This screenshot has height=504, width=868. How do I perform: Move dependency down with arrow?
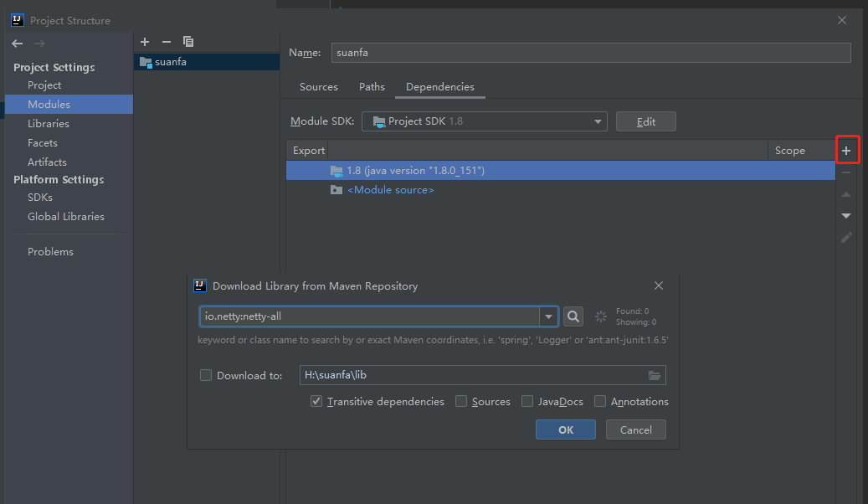click(846, 215)
